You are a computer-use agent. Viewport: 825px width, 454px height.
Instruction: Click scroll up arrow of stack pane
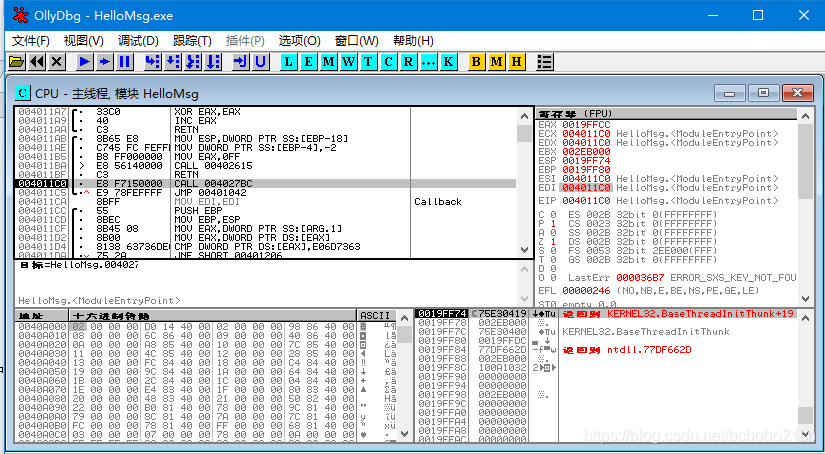pos(806,317)
